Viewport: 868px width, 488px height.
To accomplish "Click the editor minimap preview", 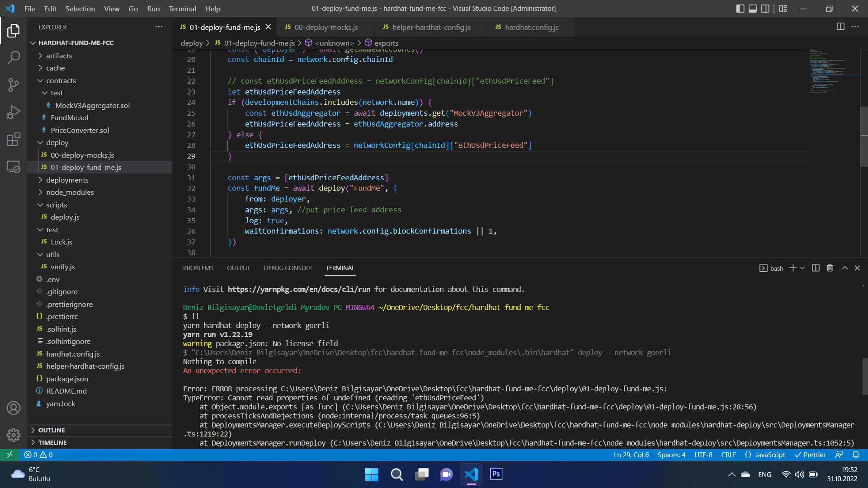I will tap(833, 70).
